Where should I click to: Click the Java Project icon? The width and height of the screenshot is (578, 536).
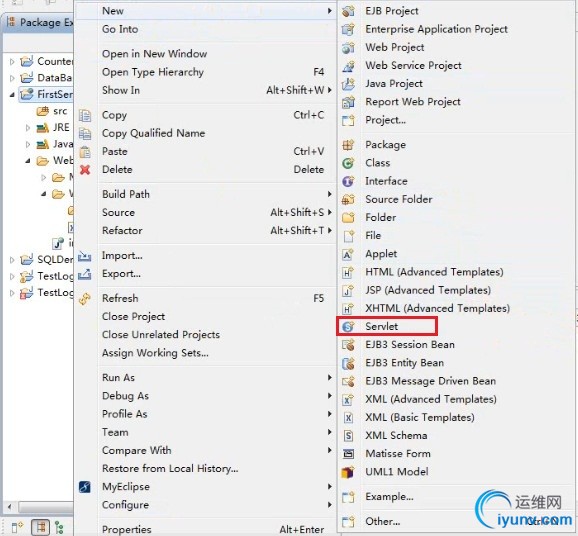click(x=348, y=84)
